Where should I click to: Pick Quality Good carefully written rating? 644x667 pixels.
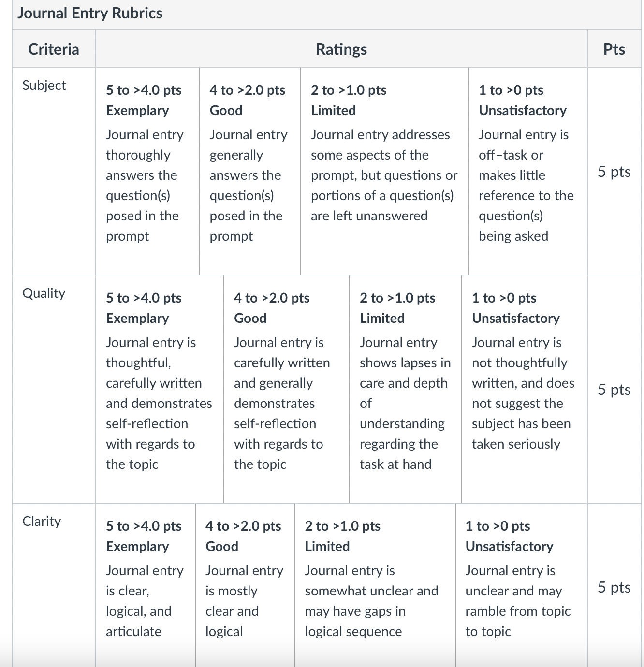coord(287,389)
